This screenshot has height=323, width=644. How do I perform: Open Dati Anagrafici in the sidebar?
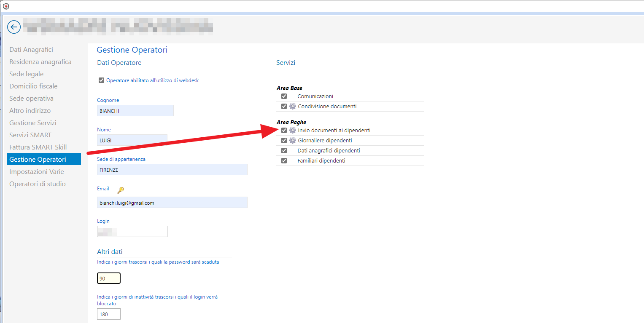click(x=31, y=50)
